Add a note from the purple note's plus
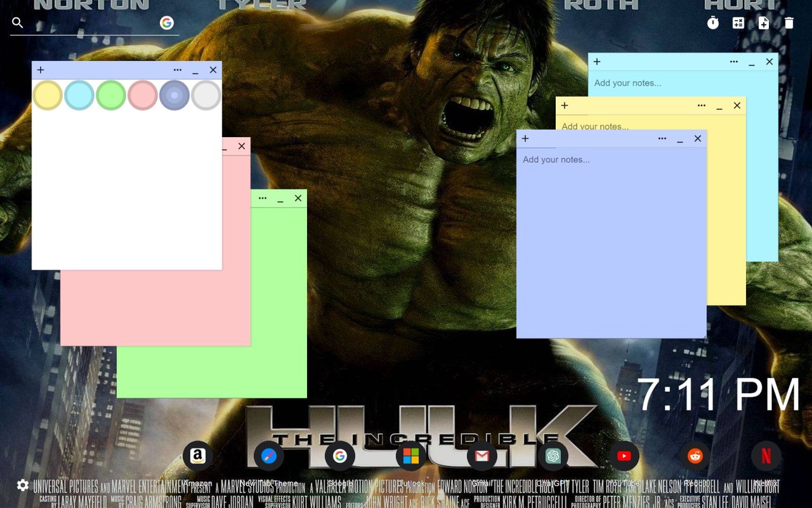This screenshot has width=812, height=508. [525, 138]
